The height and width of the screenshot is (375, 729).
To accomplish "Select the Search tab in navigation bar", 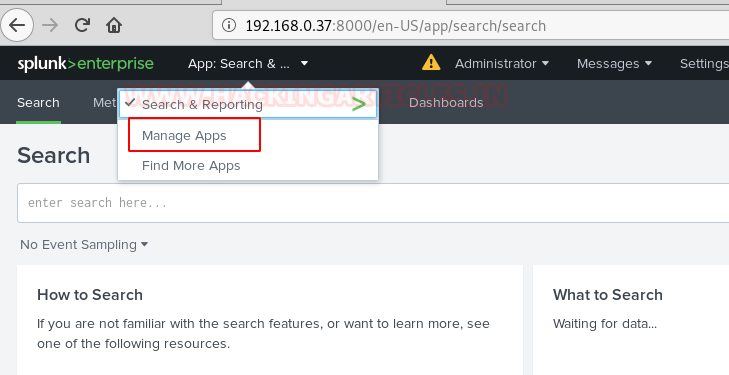I will tap(38, 103).
